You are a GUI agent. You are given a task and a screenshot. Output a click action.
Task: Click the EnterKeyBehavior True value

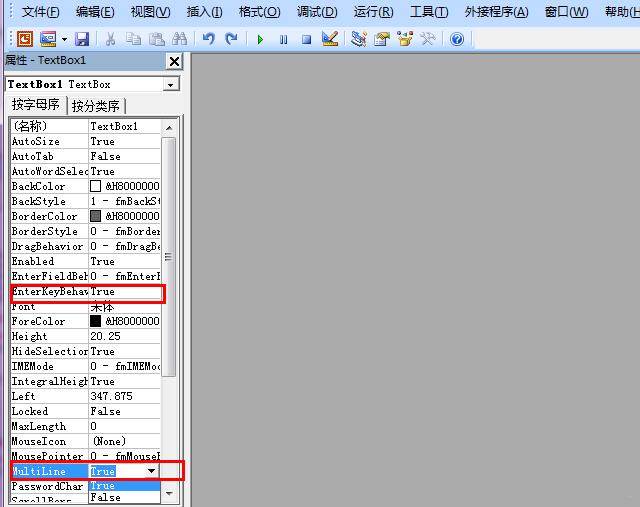tap(125, 292)
